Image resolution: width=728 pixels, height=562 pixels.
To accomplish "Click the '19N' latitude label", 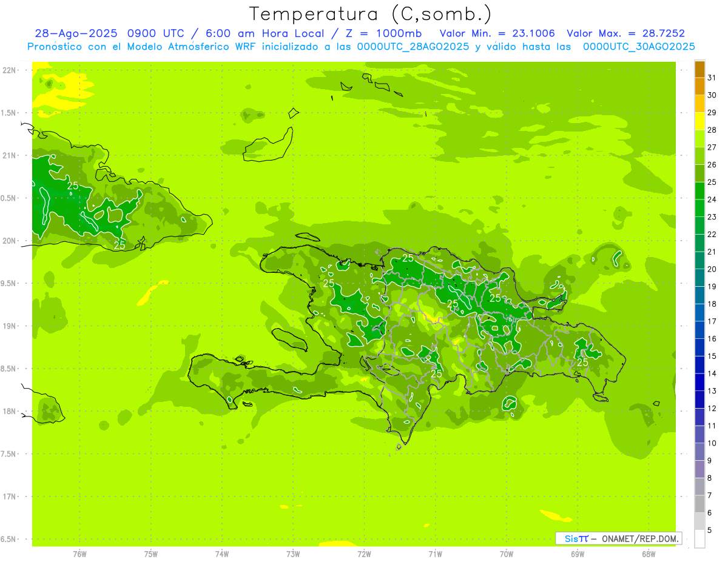I will (9, 326).
